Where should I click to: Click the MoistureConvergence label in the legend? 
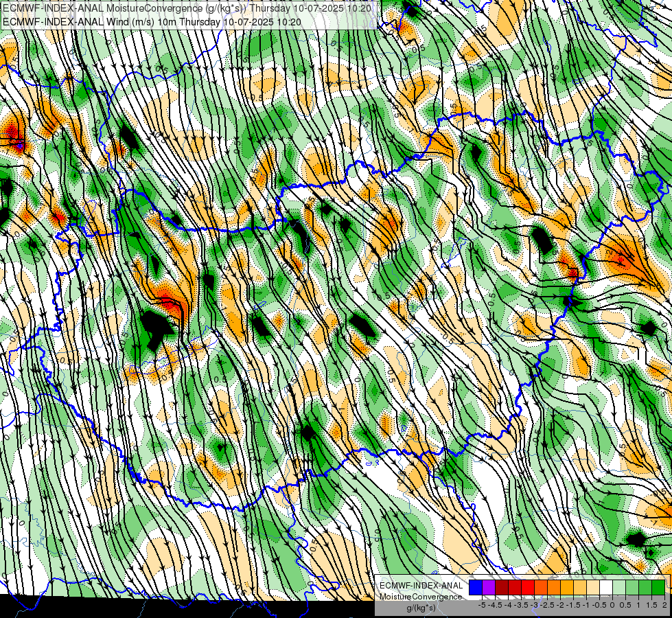(x=421, y=597)
